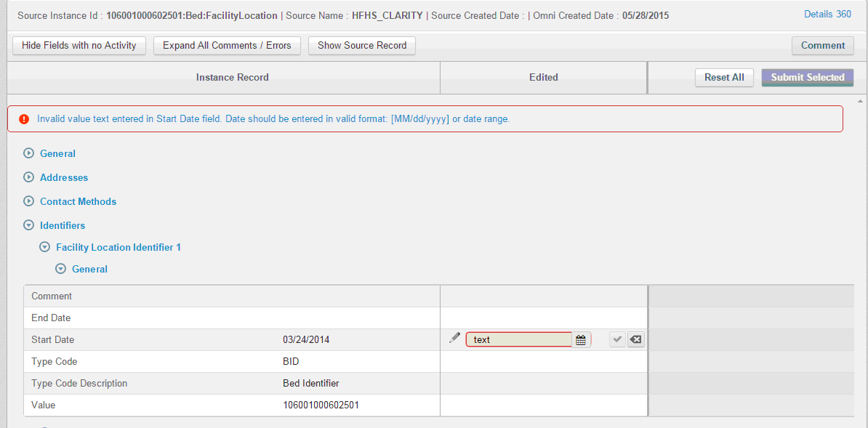The height and width of the screenshot is (428, 868).
Task: Open the calendar date picker for Start Date
Action: tap(581, 339)
